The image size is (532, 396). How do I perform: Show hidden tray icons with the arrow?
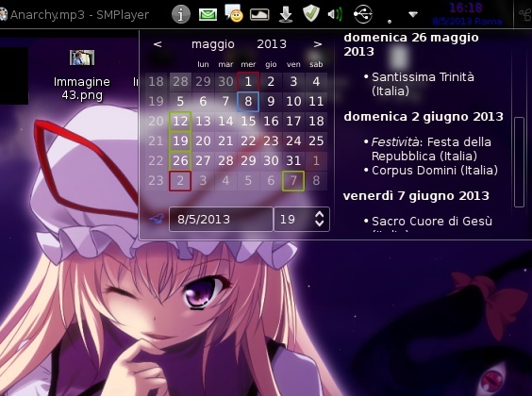(x=413, y=14)
